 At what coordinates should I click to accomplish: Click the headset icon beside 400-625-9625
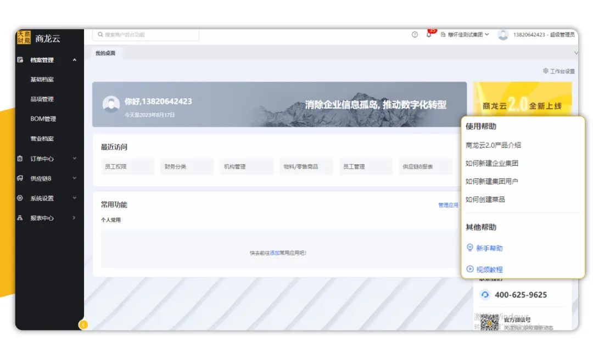click(x=485, y=295)
